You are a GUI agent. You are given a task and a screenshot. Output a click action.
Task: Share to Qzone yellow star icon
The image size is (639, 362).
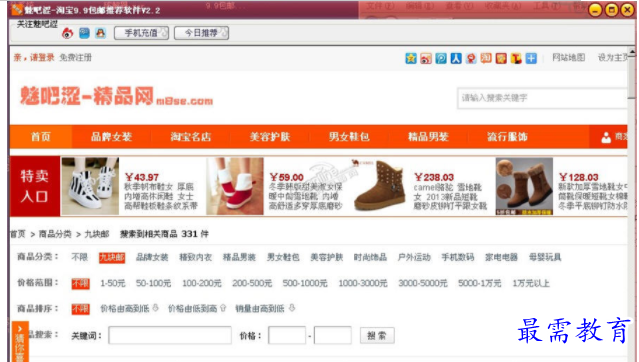point(411,58)
